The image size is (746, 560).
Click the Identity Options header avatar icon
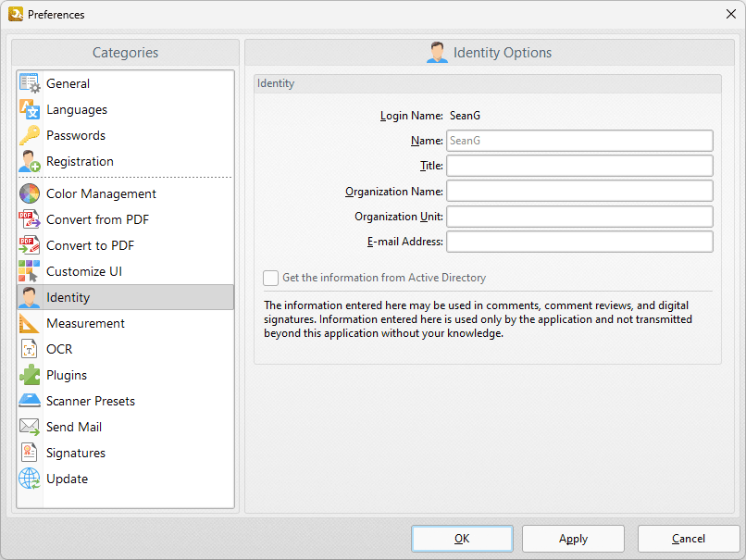click(x=437, y=53)
